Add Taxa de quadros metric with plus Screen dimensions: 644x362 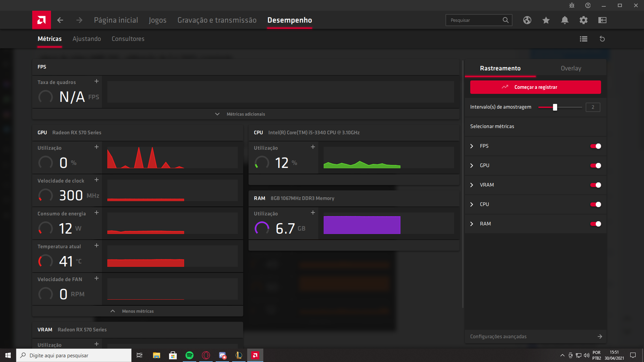(97, 81)
